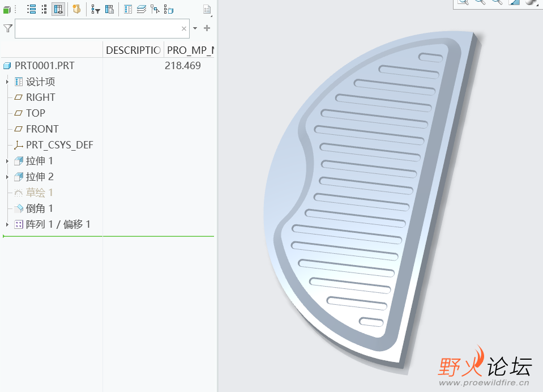Click the DESCRIPTION column header
The image size is (543, 392).
click(133, 50)
